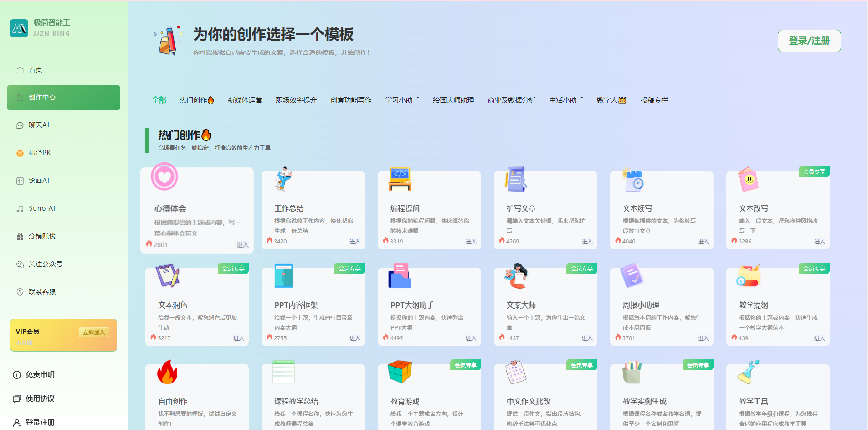The height and width of the screenshot is (430, 868).
Task: Enter the 擂台PK section
Action: pos(39,153)
